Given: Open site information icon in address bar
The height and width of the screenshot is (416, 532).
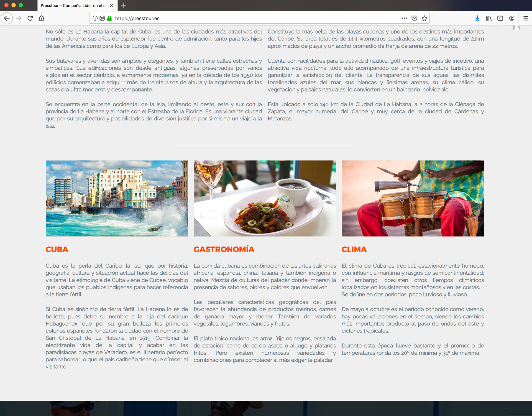Looking at the screenshot, I should (x=95, y=18).
